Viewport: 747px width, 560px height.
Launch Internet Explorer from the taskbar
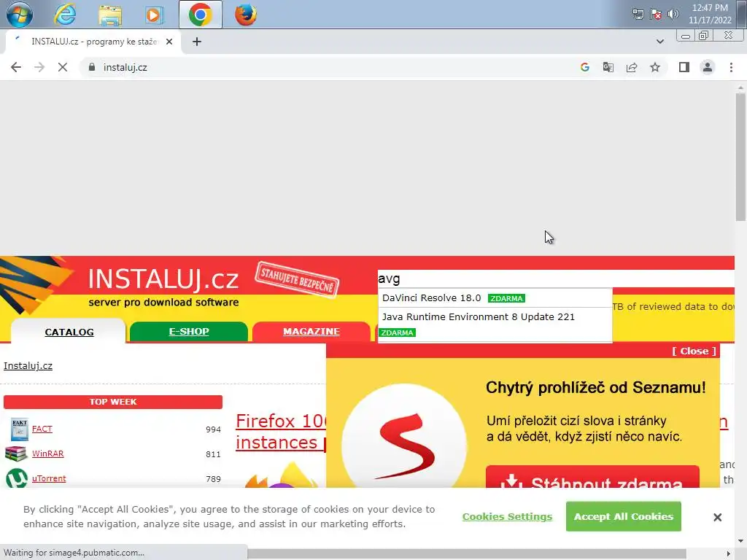tap(65, 15)
